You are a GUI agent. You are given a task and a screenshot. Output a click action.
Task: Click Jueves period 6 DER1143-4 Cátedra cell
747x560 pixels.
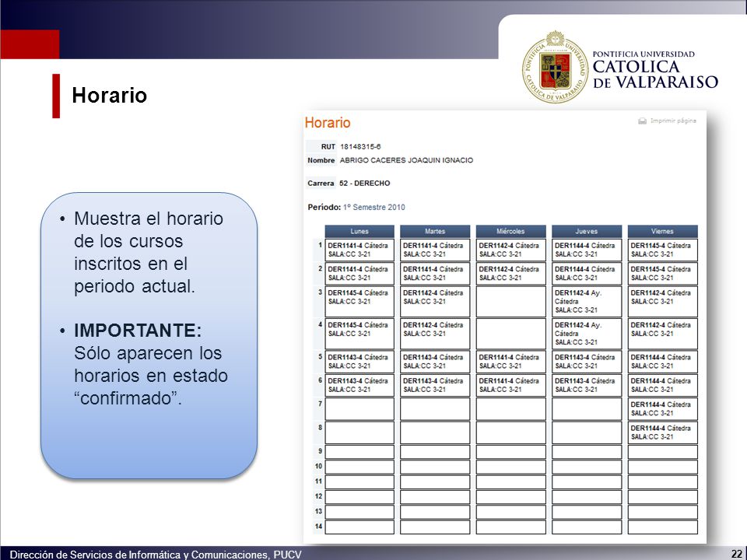[587, 385]
